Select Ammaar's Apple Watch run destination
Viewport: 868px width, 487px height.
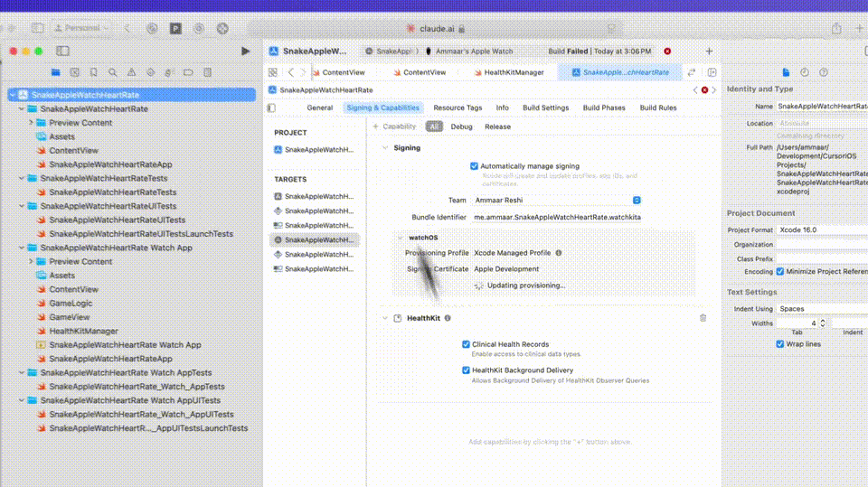point(469,51)
